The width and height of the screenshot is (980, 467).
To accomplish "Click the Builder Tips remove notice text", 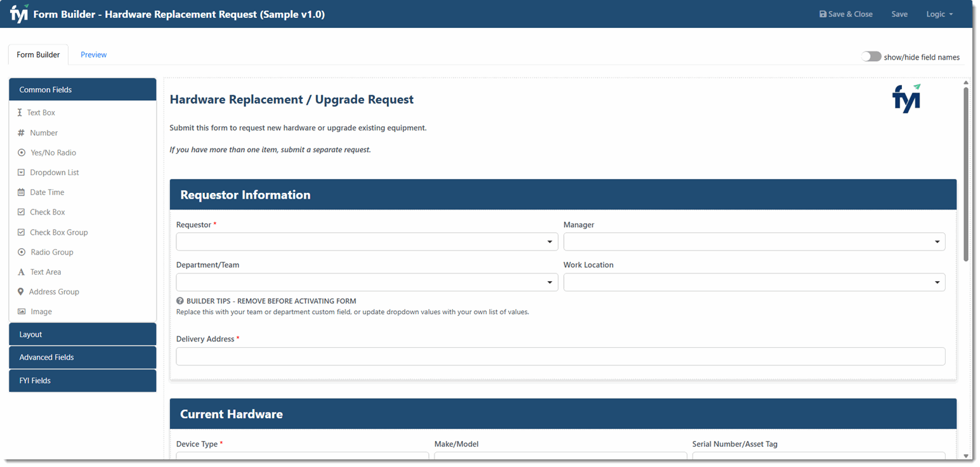I will click(271, 301).
